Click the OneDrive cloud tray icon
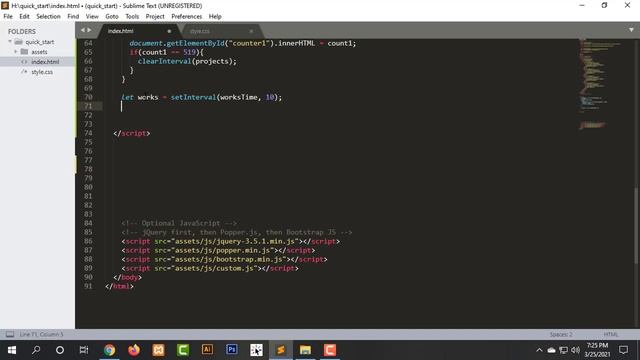This screenshot has width=640, height=360. point(551,350)
